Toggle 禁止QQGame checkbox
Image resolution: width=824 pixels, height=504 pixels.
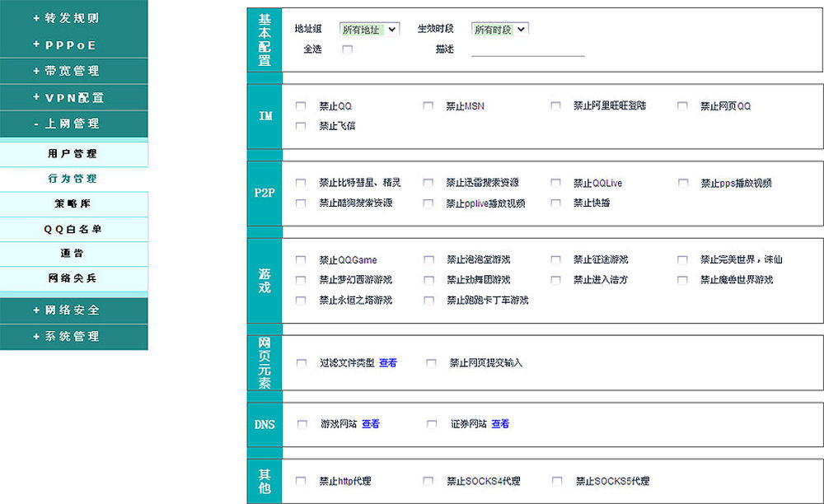point(301,260)
